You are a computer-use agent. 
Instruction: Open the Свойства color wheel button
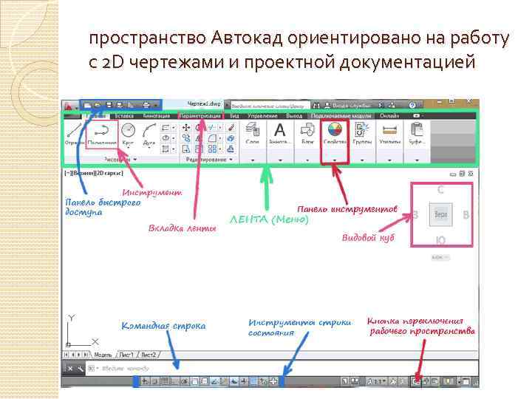335,133
